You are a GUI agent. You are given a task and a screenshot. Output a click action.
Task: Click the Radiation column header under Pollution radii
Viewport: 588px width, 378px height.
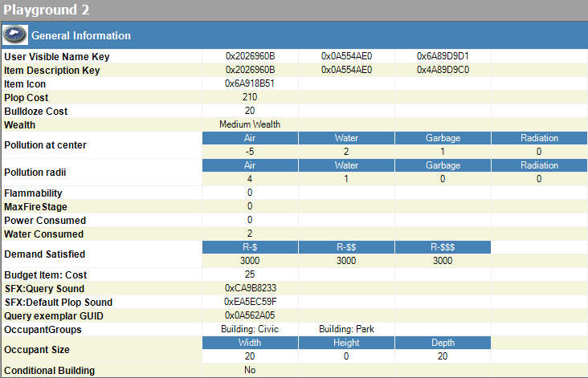(x=539, y=165)
